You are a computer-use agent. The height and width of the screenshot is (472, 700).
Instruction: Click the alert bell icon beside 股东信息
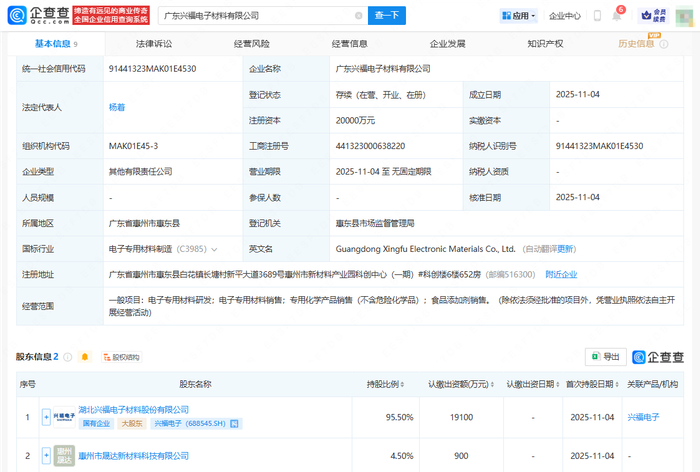tap(84, 356)
